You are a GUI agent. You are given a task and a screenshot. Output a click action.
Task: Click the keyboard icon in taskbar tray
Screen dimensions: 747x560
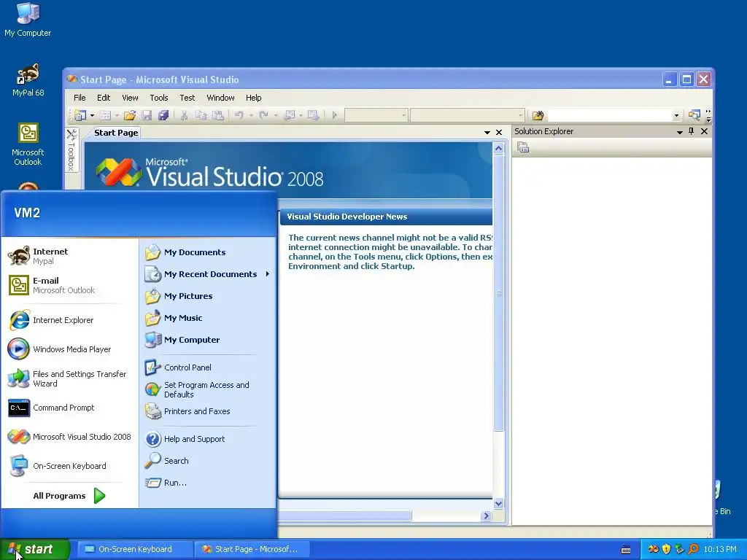(x=626, y=550)
